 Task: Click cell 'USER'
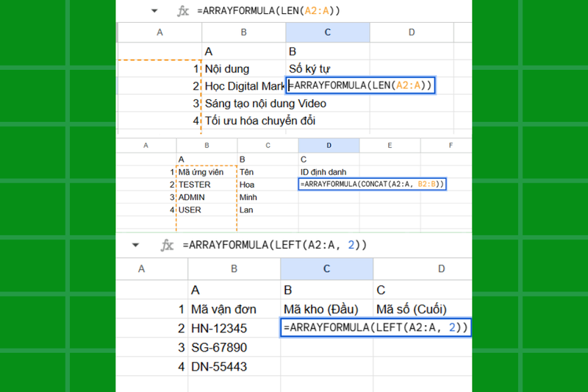(207, 210)
